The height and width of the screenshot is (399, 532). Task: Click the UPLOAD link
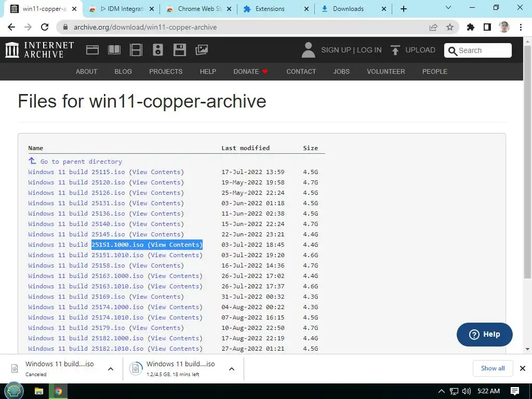tap(420, 50)
